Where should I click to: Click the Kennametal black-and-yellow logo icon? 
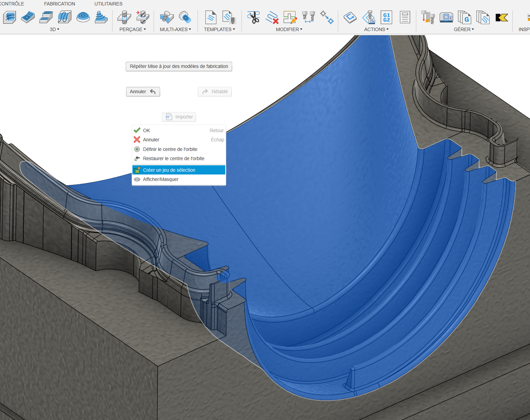click(502, 17)
